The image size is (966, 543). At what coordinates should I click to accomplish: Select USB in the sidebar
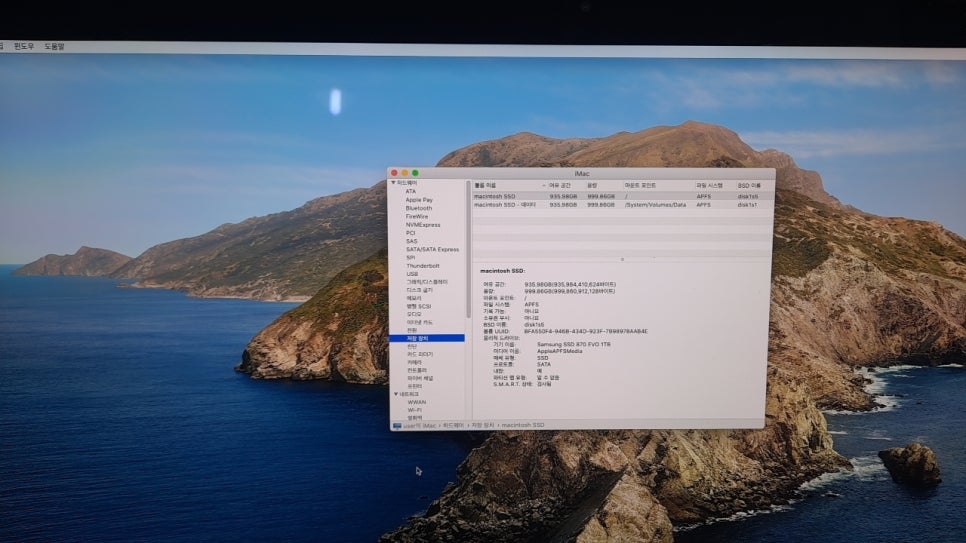tap(412, 274)
